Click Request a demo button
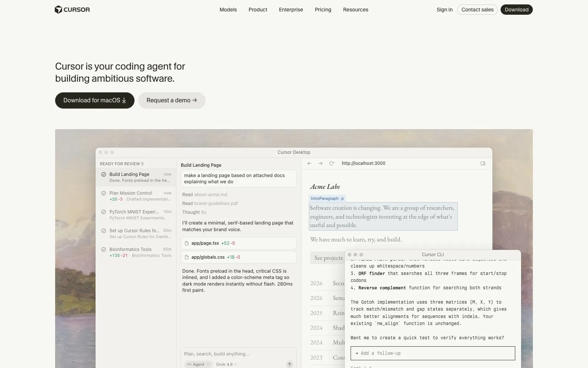588x368 pixels. [172, 100]
